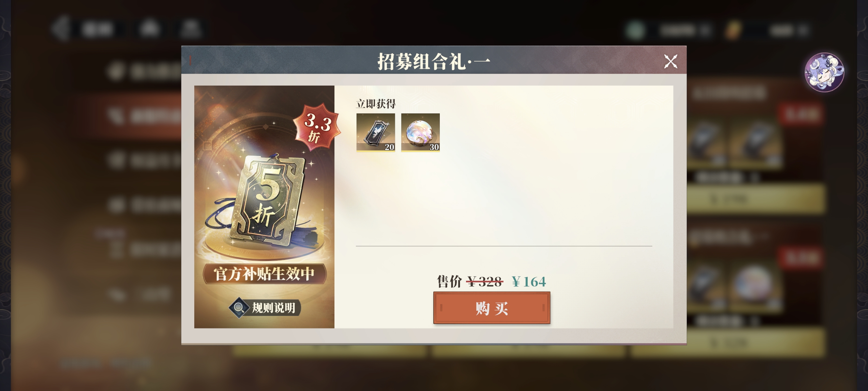Click the 官方补贴生效中 banner
The width and height of the screenshot is (868, 391).
(264, 274)
